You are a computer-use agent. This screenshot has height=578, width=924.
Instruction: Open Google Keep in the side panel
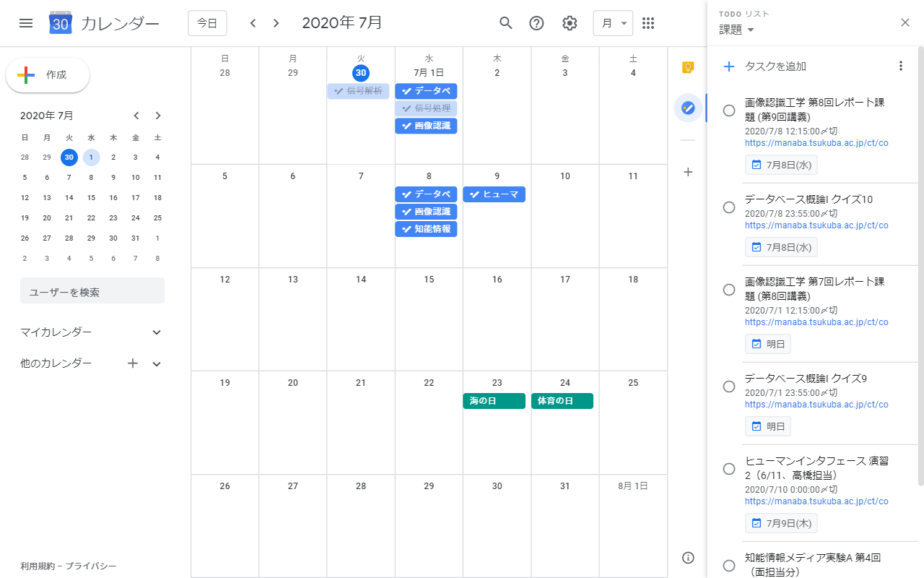[687, 66]
